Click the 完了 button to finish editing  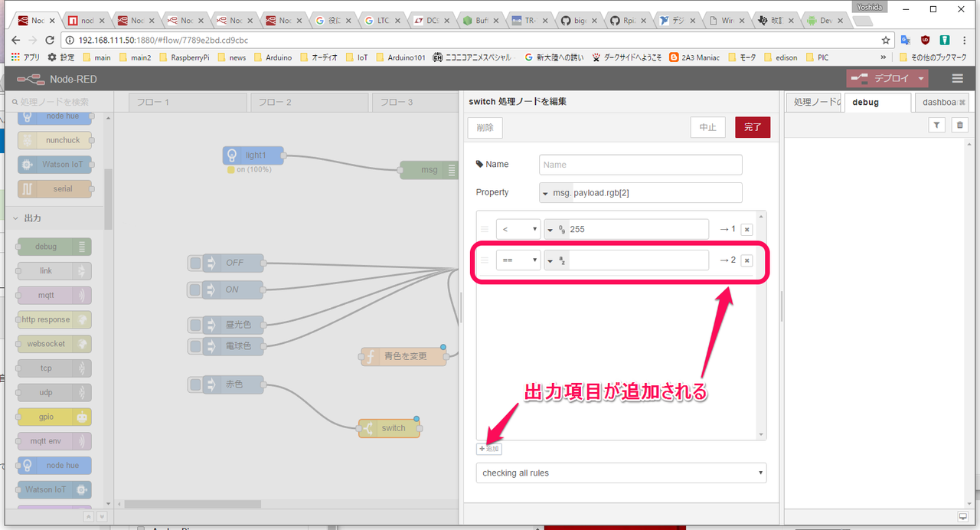point(752,127)
